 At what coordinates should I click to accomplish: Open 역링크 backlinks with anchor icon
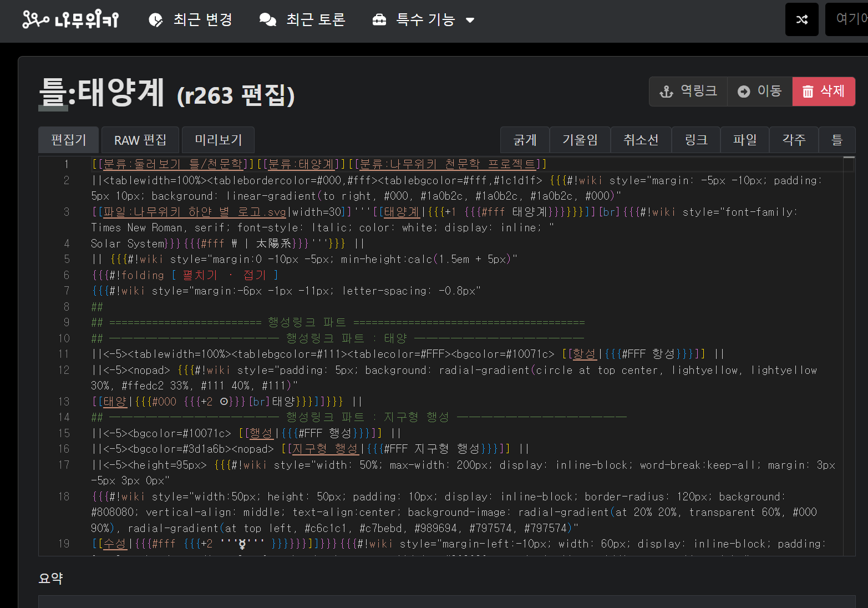(x=688, y=92)
